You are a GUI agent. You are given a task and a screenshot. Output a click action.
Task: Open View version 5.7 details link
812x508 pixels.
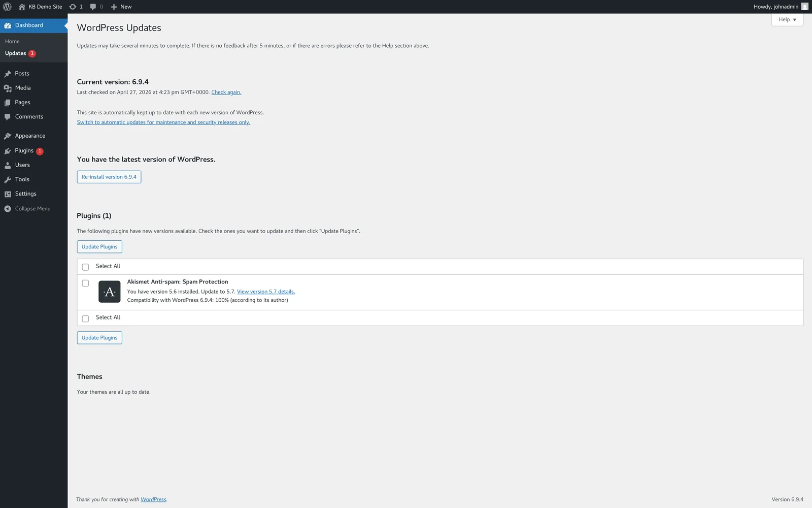[x=266, y=292]
